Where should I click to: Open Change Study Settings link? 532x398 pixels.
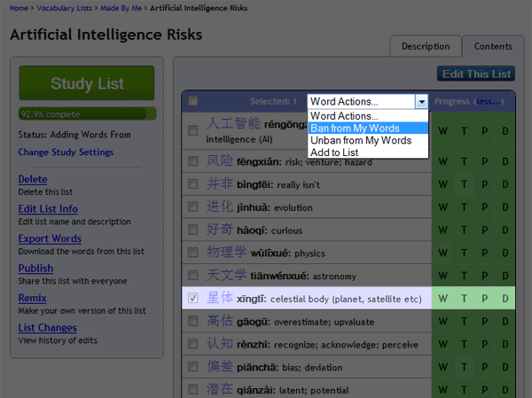coord(66,152)
